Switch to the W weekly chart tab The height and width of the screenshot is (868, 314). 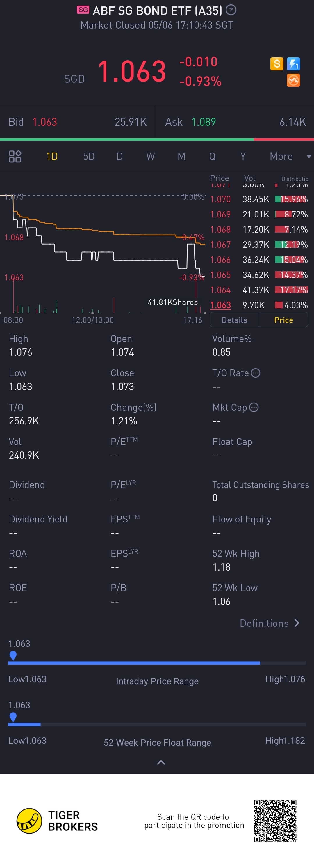tap(150, 156)
